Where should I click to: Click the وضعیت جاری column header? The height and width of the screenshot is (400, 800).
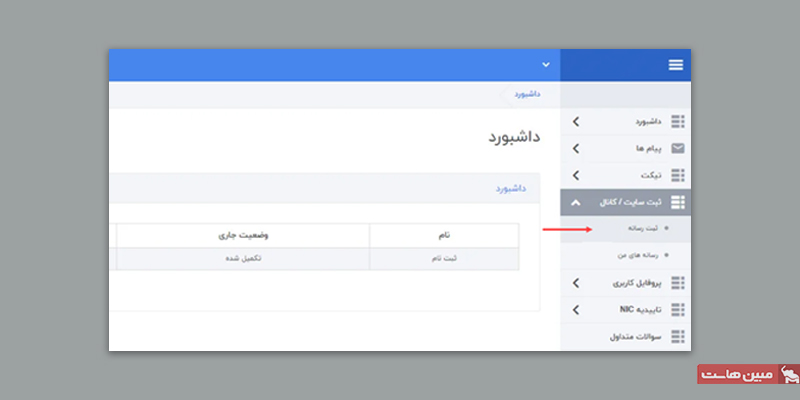[x=243, y=235]
